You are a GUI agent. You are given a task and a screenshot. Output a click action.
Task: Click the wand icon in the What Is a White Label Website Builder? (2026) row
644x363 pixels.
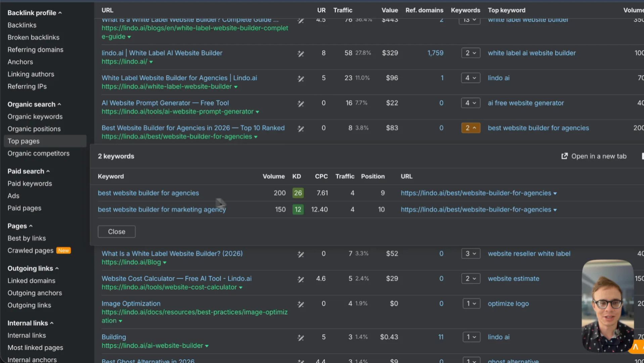(x=301, y=254)
